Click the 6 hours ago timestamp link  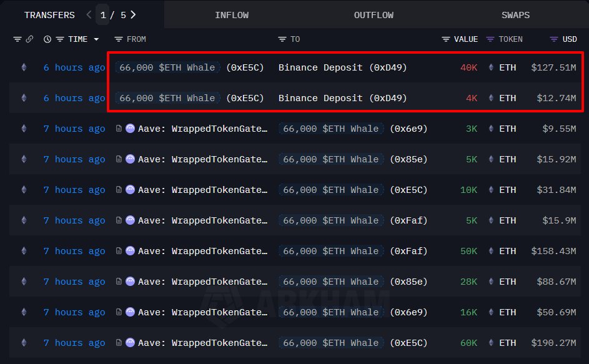pos(74,67)
